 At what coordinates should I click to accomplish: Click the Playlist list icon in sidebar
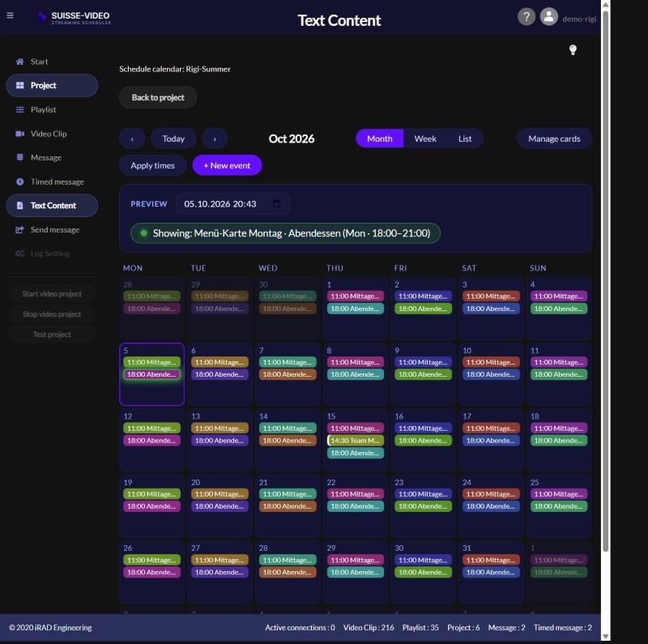19,109
